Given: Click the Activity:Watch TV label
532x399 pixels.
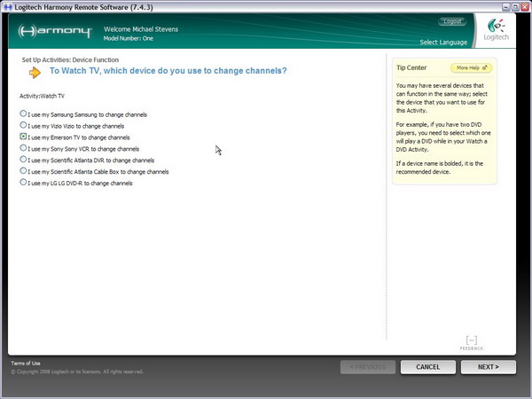Looking at the screenshot, I should click(42, 96).
